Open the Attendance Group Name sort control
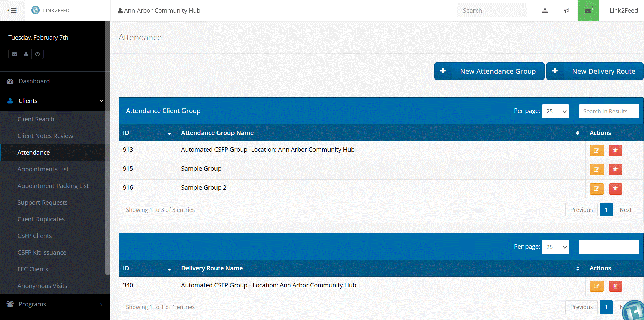 click(577, 133)
